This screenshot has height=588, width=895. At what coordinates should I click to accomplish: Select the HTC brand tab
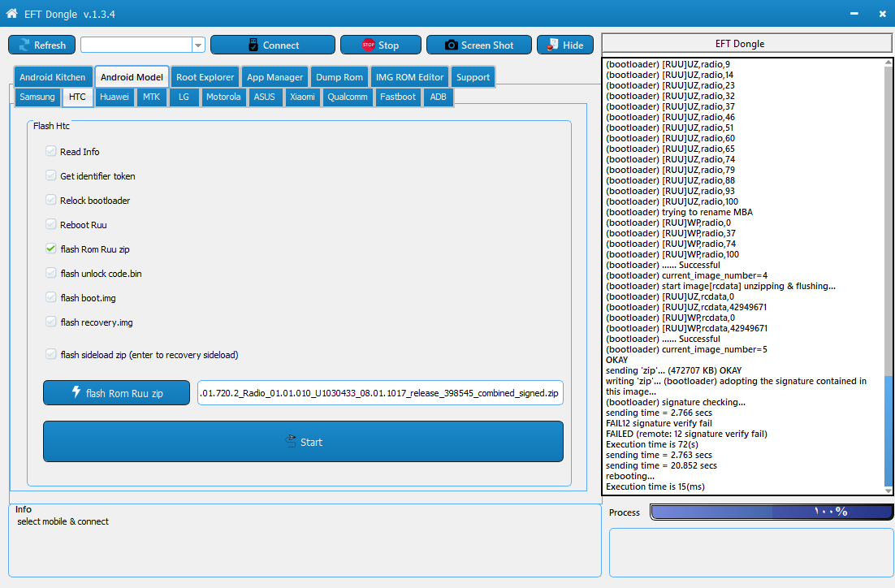click(77, 97)
